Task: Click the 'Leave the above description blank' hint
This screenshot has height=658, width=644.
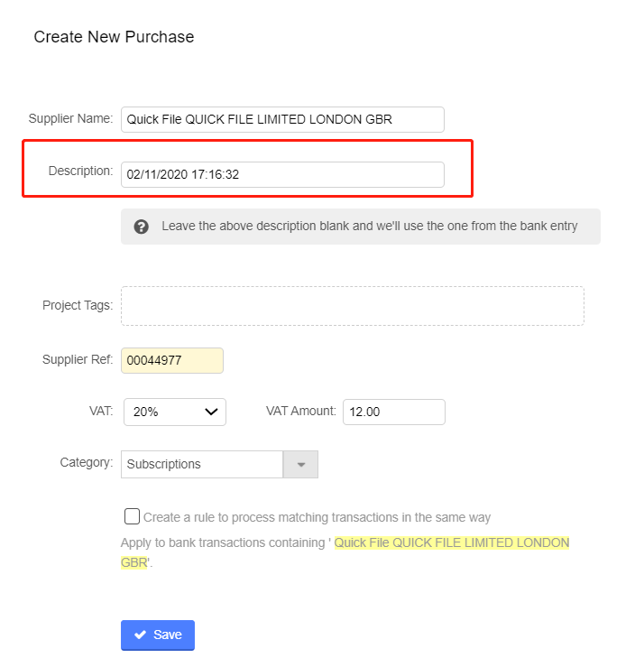Action: [369, 227]
